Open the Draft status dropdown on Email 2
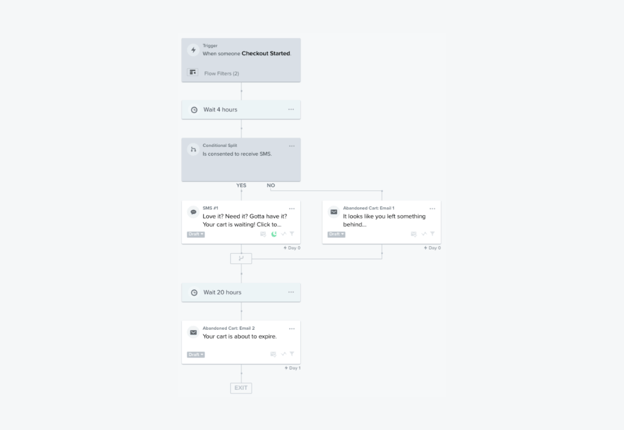624x430 pixels. [196, 354]
